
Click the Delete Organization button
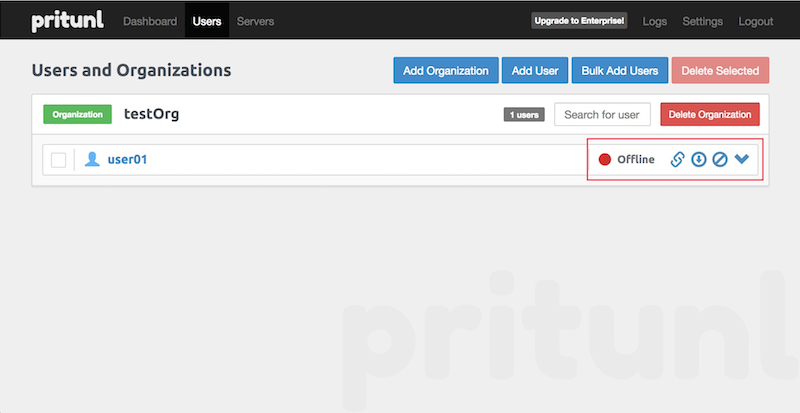(x=710, y=115)
